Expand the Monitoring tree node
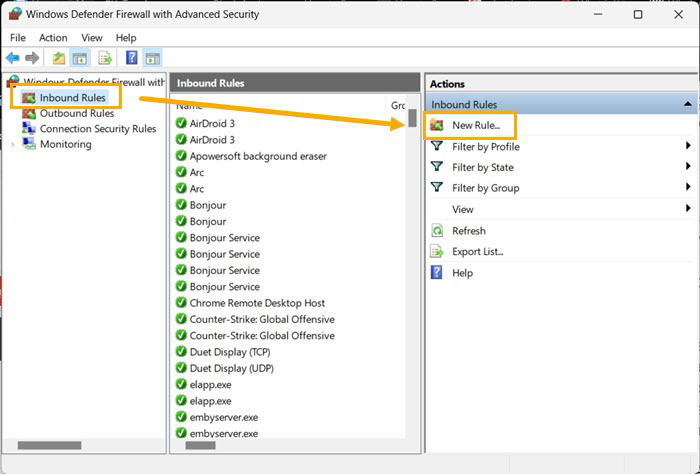This screenshot has height=475, width=700. click(13, 144)
